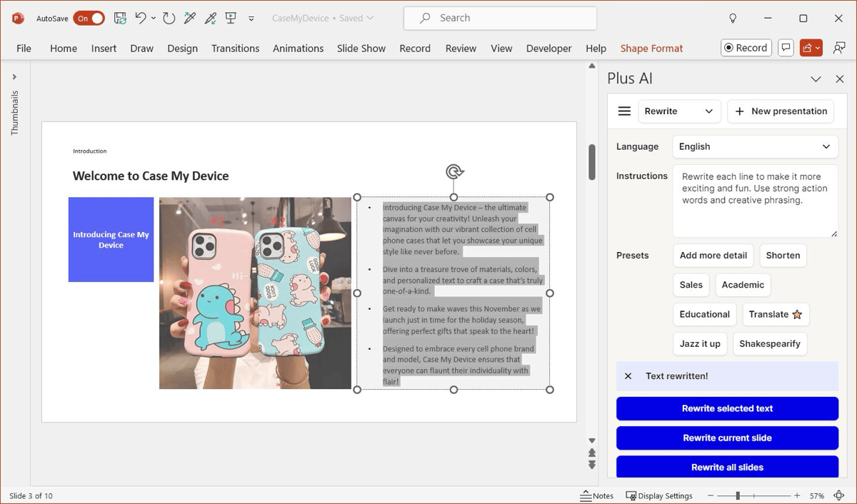Click Rewrite selected text button
The image size is (857, 504).
coord(727,408)
